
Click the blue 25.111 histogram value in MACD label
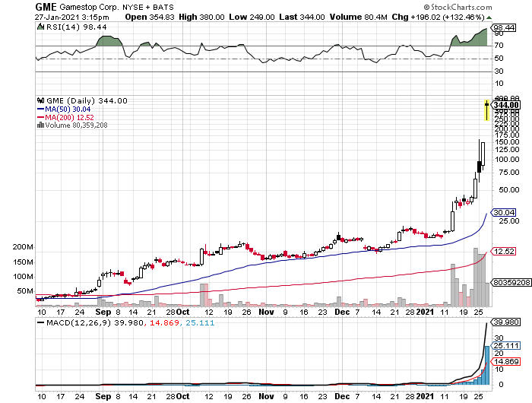coord(200,322)
